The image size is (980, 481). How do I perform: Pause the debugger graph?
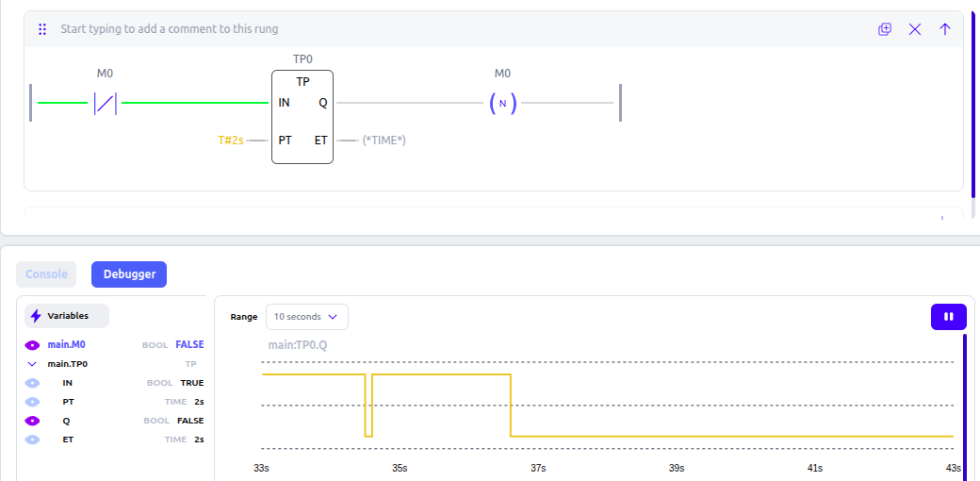click(x=949, y=317)
